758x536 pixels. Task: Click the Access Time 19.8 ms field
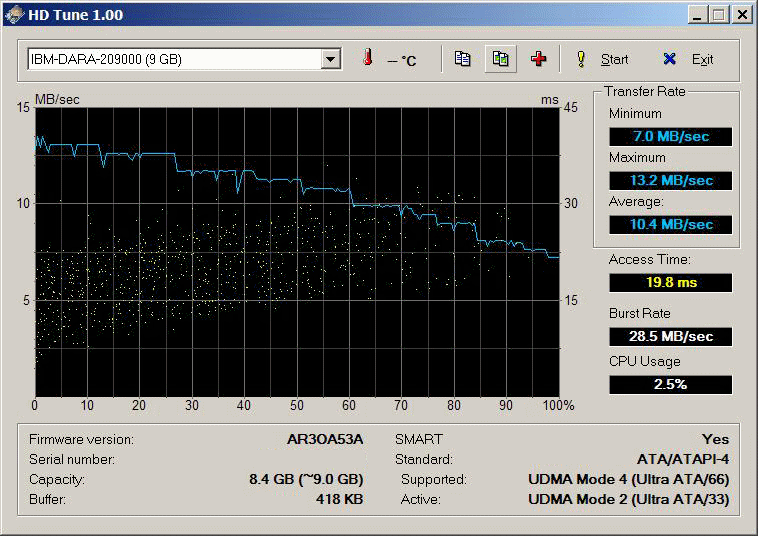coord(671,283)
